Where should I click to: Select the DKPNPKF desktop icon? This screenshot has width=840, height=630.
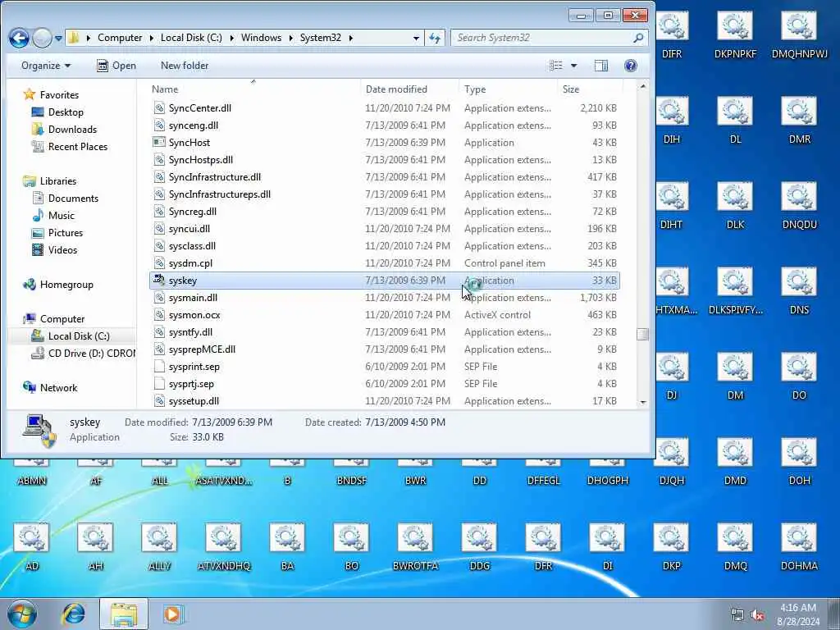click(735, 36)
